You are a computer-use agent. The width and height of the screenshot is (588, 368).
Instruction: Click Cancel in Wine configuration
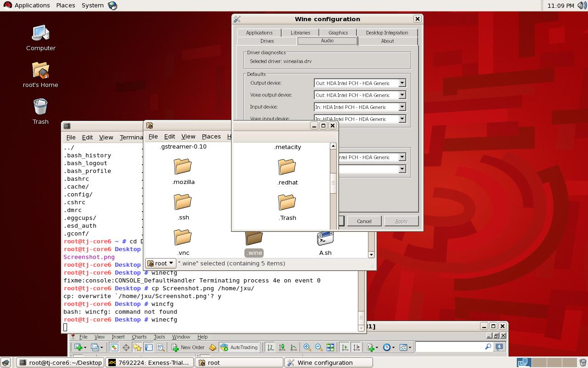click(364, 221)
